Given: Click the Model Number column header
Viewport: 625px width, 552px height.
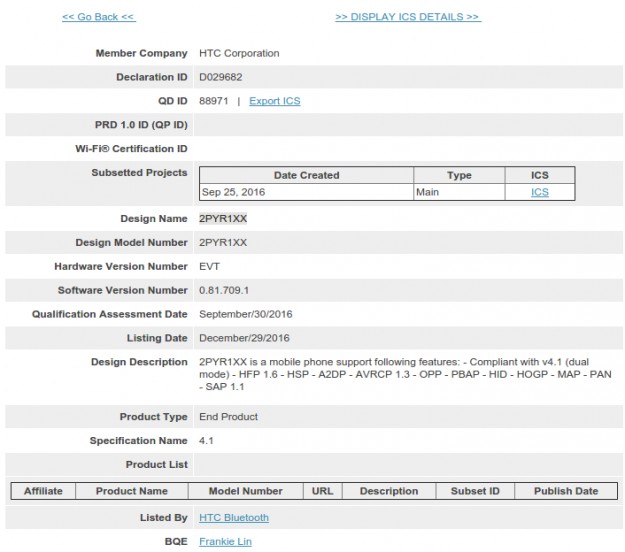Looking at the screenshot, I should (x=245, y=491).
